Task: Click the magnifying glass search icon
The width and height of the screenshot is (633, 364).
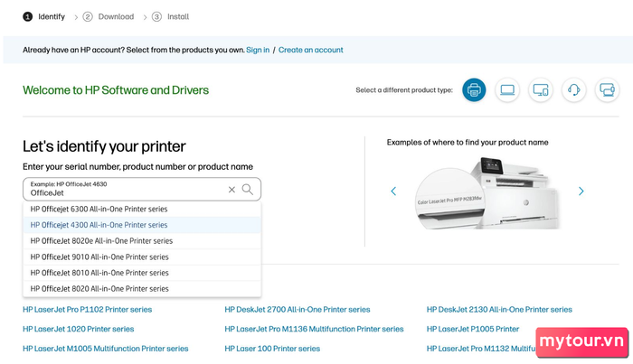Action: coord(248,189)
